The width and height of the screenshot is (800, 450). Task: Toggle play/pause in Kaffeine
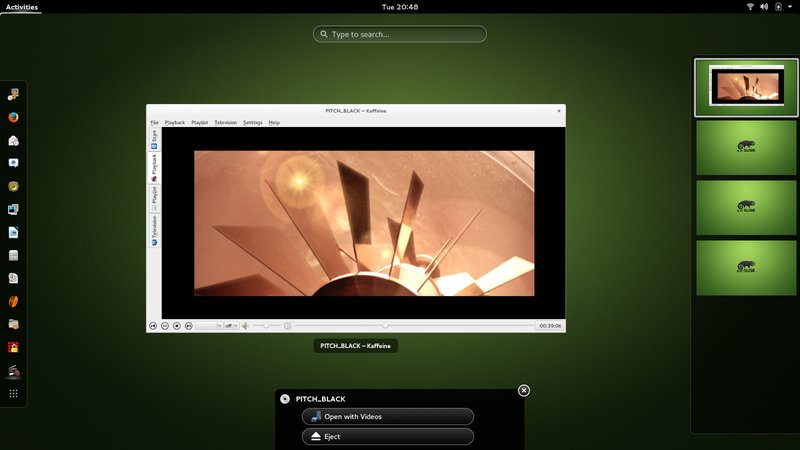pos(165,326)
